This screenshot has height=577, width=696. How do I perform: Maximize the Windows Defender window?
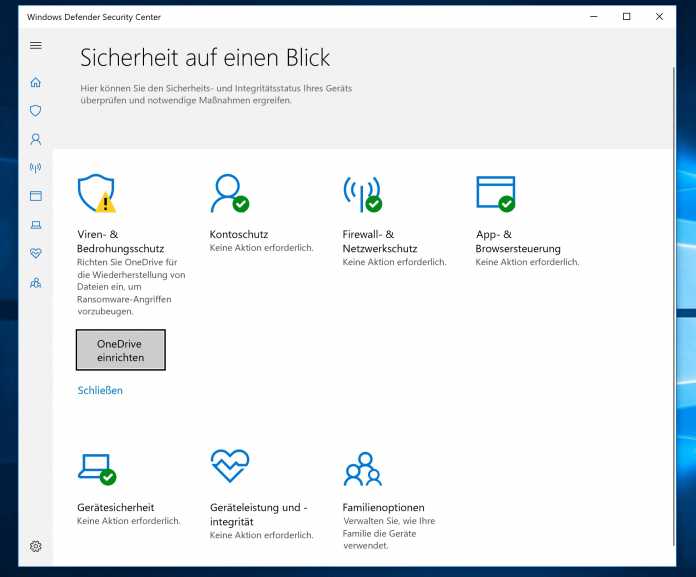(x=626, y=17)
